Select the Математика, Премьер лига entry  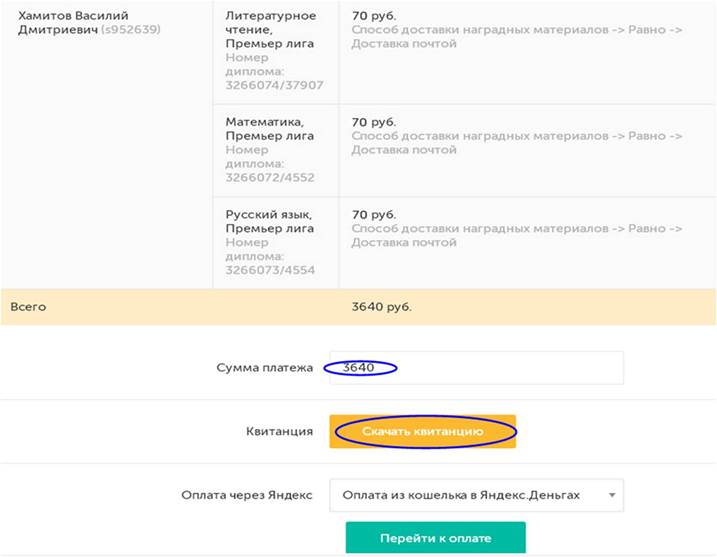click(270, 129)
